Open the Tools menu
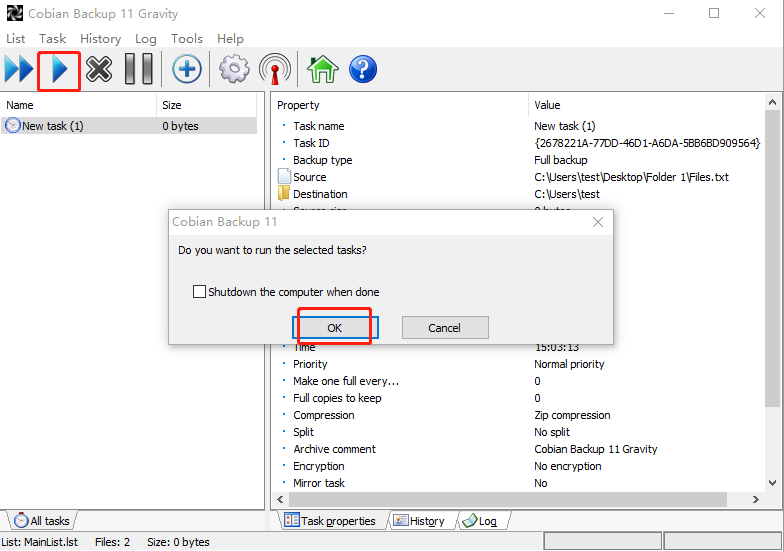 pyautogui.click(x=187, y=39)
